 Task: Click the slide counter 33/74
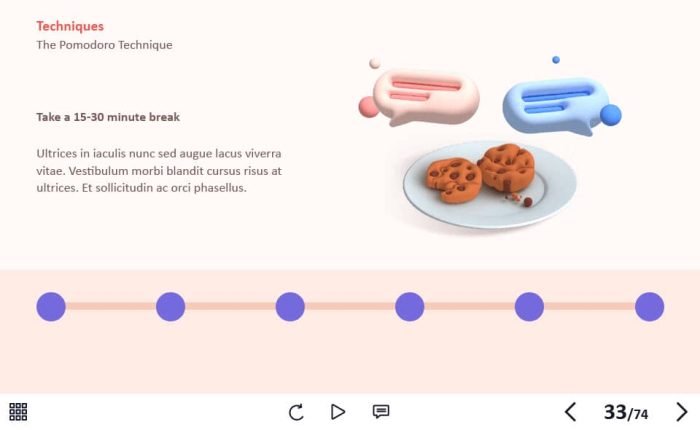tap(626, 412)
